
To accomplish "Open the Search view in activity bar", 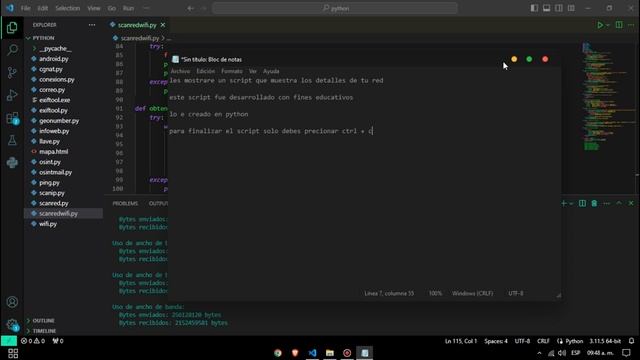I will click(12, 50).
